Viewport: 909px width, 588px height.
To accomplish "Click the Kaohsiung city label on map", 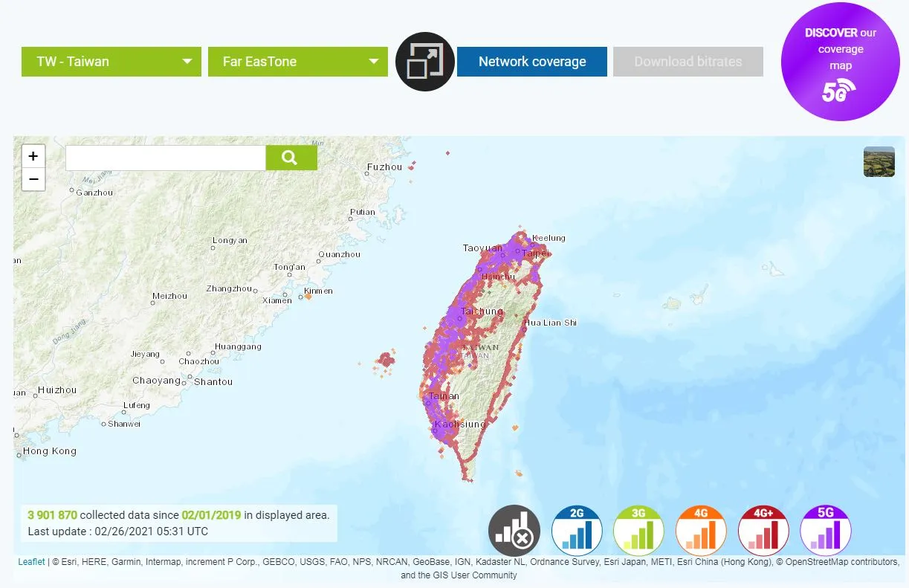I will point(460,424).
